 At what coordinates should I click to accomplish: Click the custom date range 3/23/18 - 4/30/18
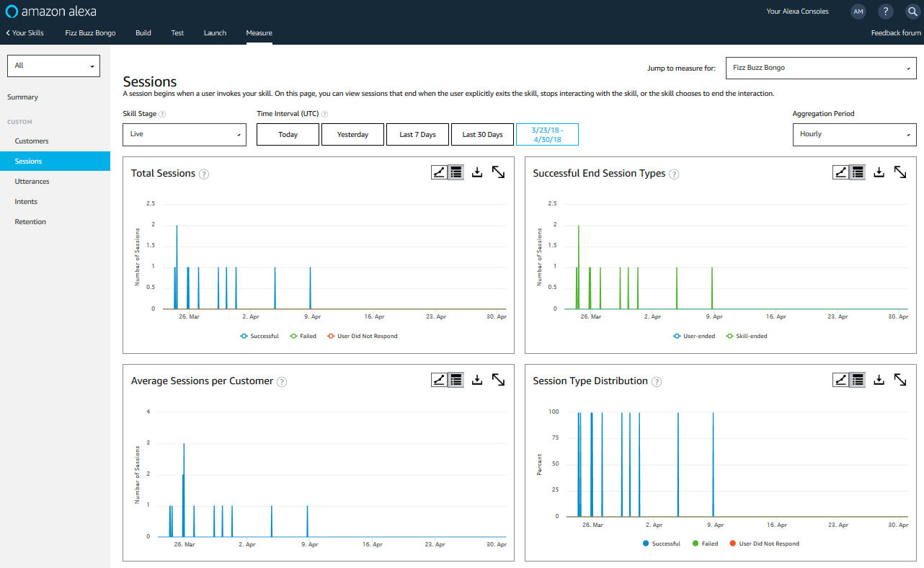[x=547, y=135]
